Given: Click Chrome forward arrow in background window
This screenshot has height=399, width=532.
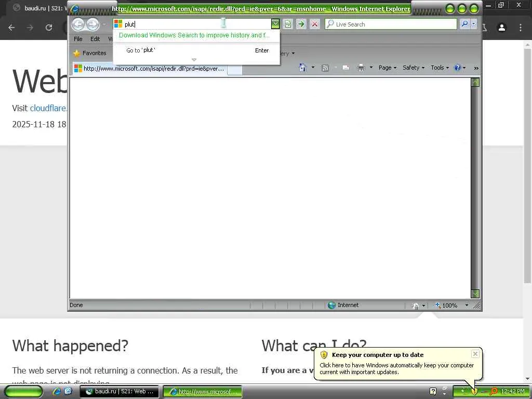Looking at the screenshot, I should (30, 28).
